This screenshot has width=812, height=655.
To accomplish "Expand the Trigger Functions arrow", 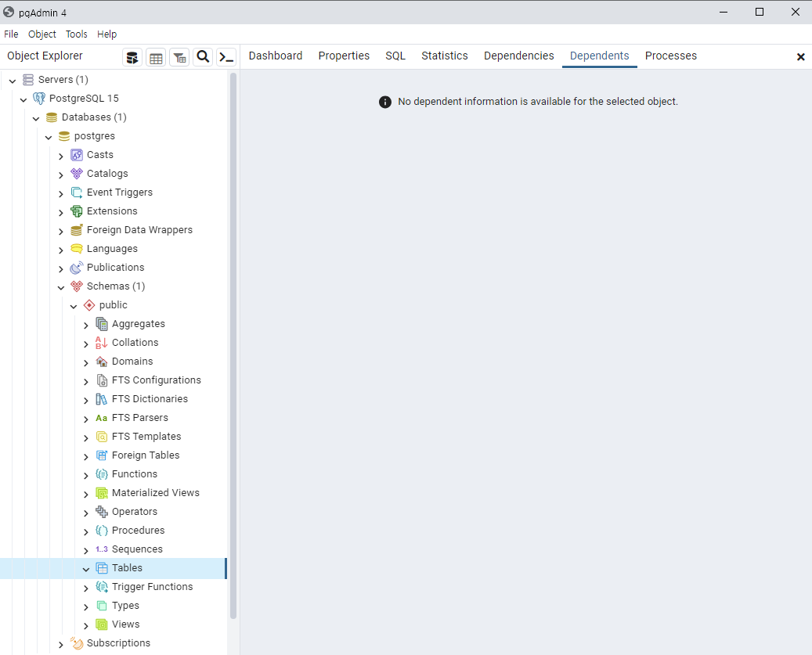I will [x=86, y=588].
